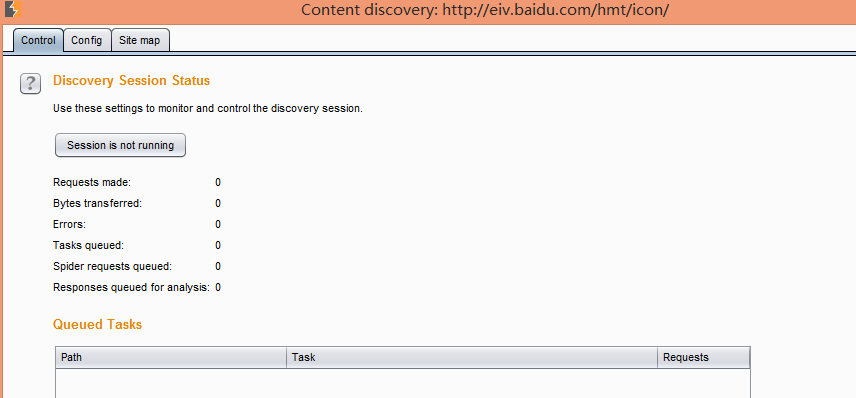The width and height of the screenshot is (856, 398).
Task: Sort by the Requests column header
Action: coord(704,358)
